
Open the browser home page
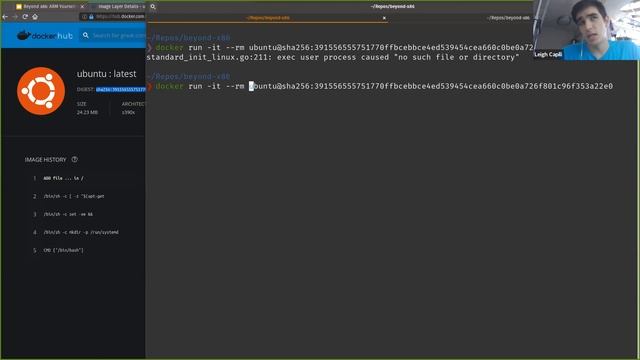35,17
